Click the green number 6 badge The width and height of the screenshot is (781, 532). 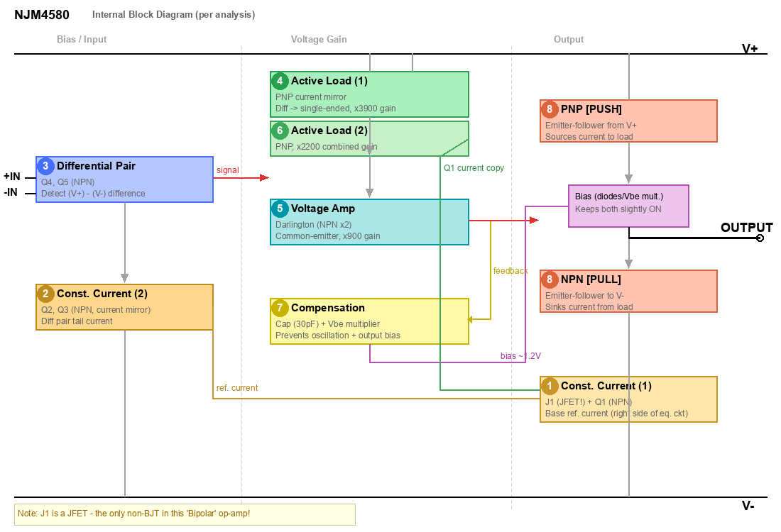point(280,131)
